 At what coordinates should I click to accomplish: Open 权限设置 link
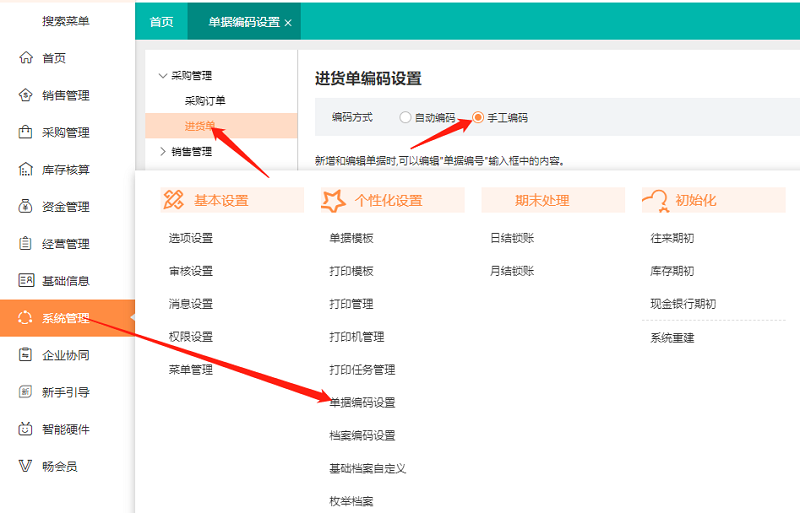tap(191, 337)
